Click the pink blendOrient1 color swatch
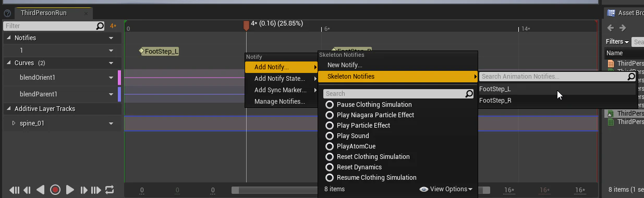 [x=119, y=78]
